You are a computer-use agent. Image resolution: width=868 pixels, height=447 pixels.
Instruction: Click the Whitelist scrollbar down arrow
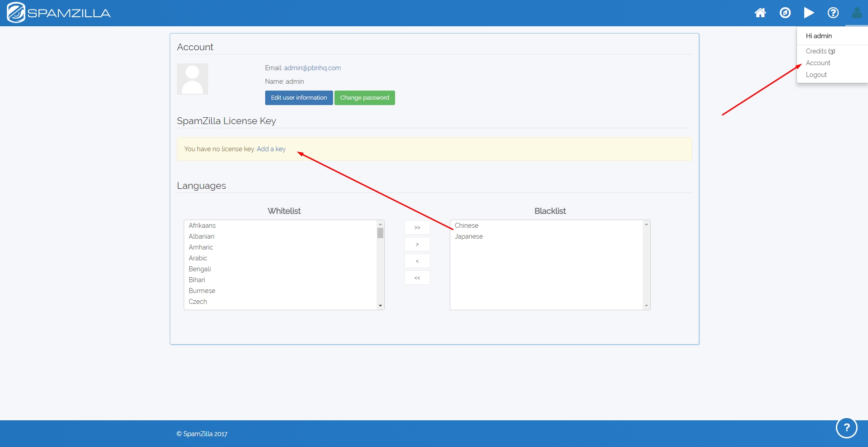[x=380, y=306]
